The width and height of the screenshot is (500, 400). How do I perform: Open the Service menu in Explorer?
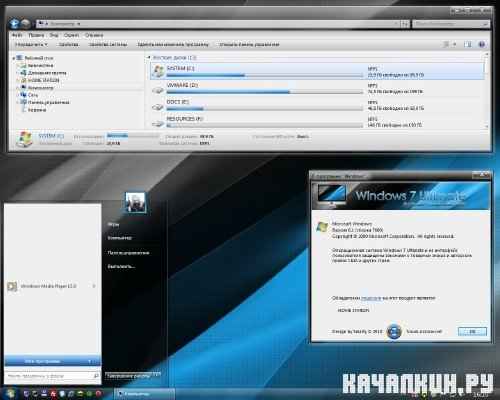click(x=71, y=35)
